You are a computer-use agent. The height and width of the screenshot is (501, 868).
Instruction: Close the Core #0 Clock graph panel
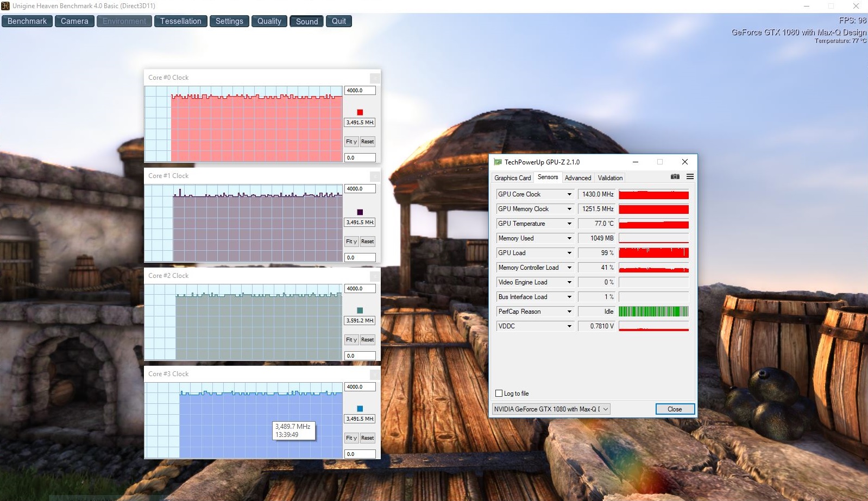(374, 78)
